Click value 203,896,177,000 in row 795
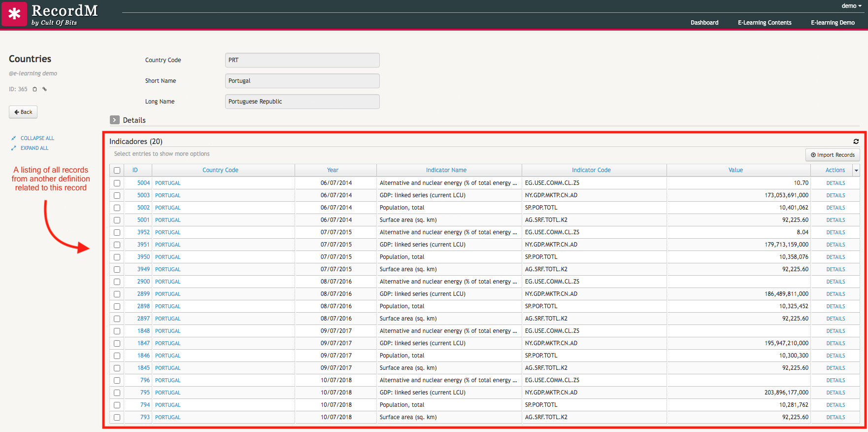The width and height of the screenshot is (868, 432). click(x=786, y=393)
